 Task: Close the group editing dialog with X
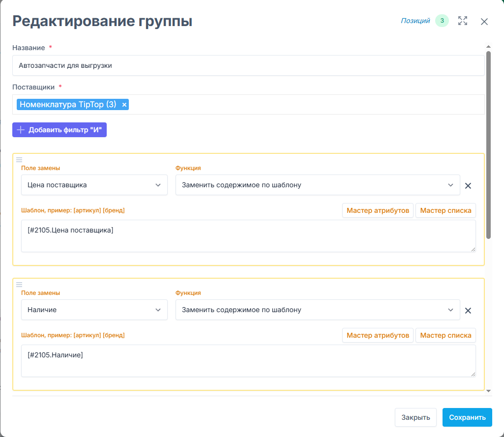tap(484, 21)
